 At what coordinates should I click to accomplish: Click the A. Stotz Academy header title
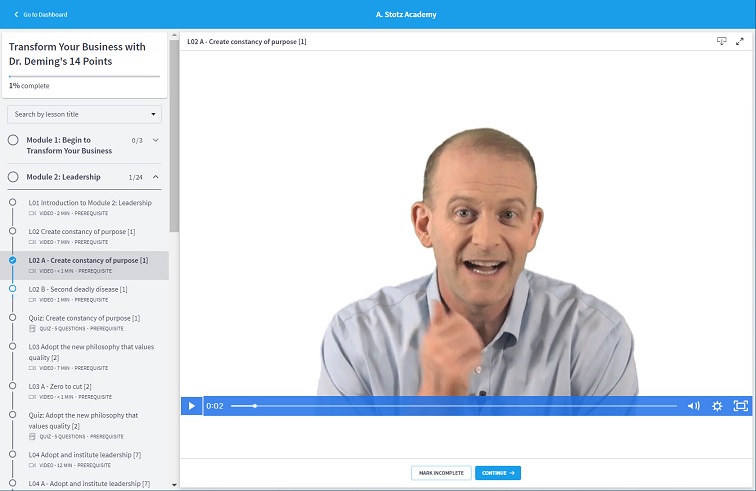(x=406, y=14)
